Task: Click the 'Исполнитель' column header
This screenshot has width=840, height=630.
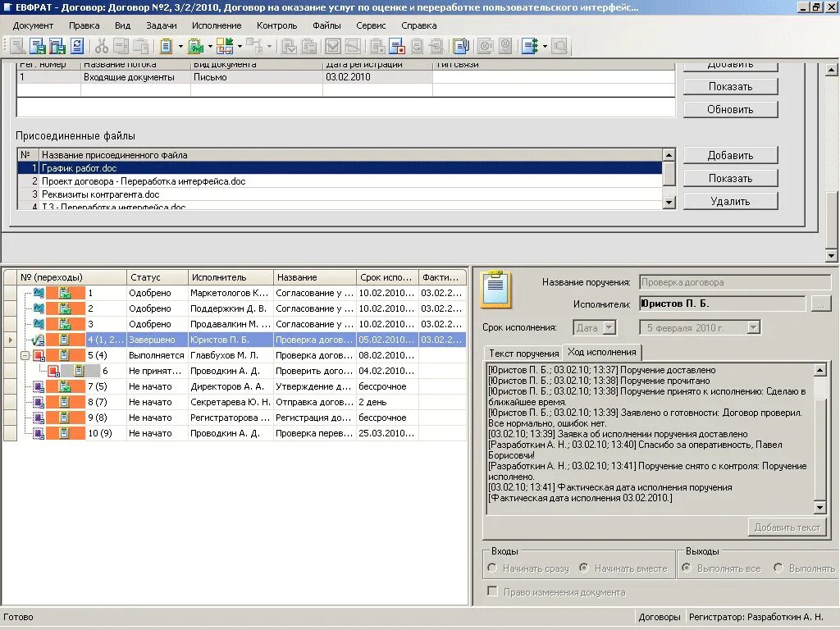Action: pos(231,277)
